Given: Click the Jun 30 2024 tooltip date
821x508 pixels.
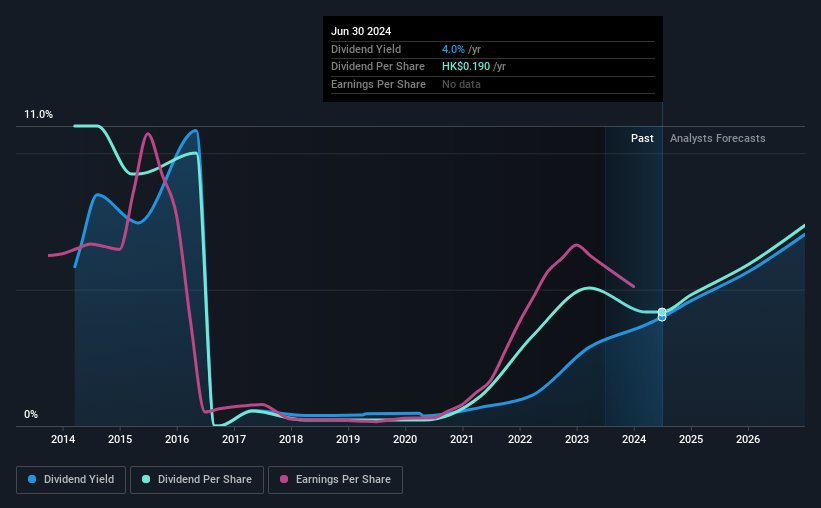Looking at the screenshot, I should pos(361,31).
